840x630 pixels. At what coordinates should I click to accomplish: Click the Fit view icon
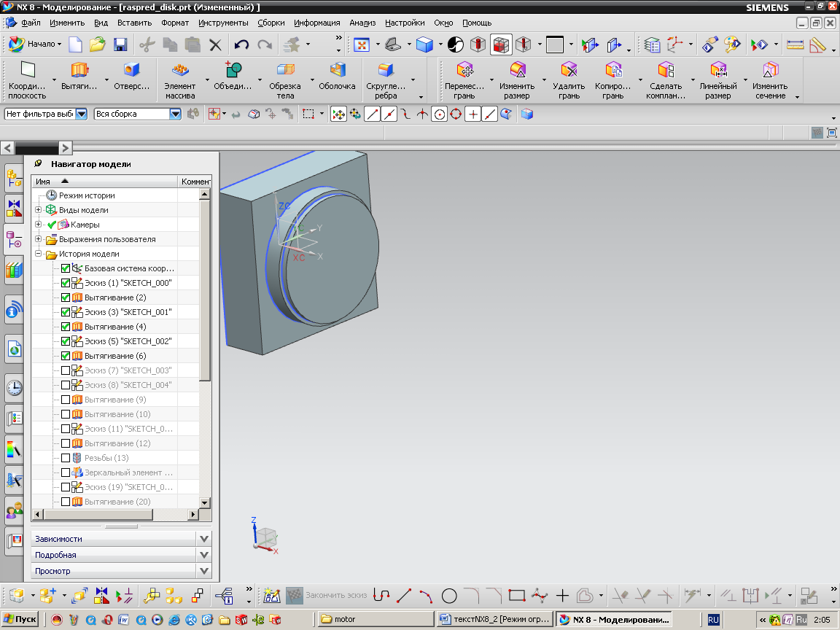[x=362, y=44]
